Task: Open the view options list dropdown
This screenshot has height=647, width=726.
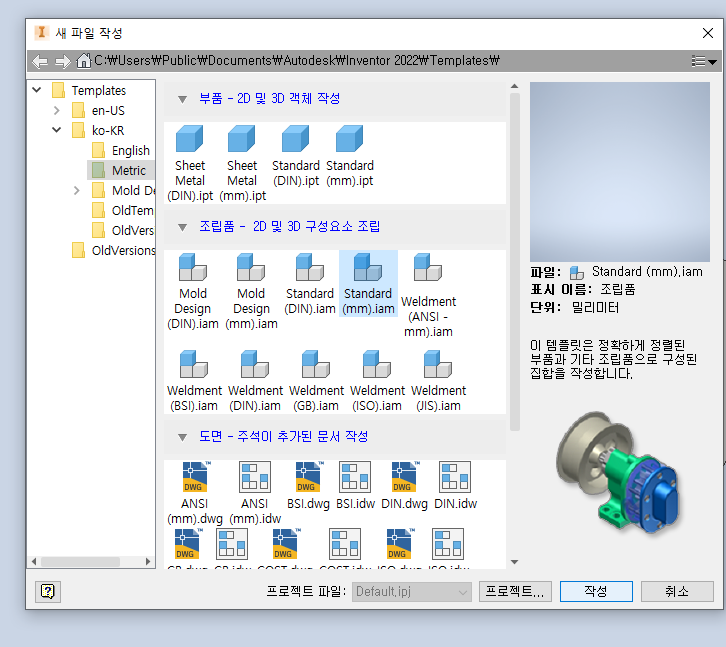Action: point(704,61)
